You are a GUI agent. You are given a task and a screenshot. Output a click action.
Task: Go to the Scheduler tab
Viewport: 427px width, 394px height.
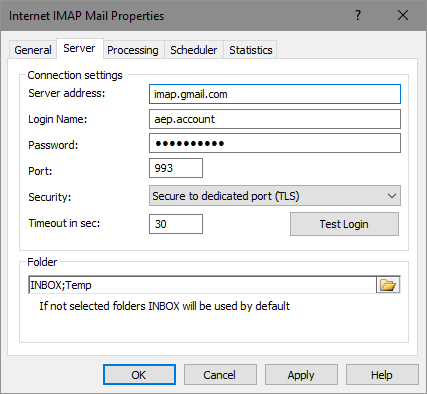pos(193,50)
